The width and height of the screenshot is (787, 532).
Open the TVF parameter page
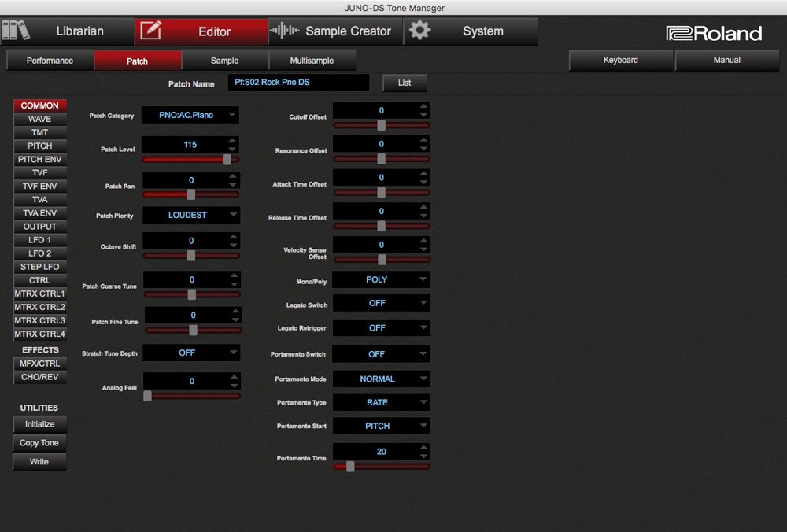(39, 172)
